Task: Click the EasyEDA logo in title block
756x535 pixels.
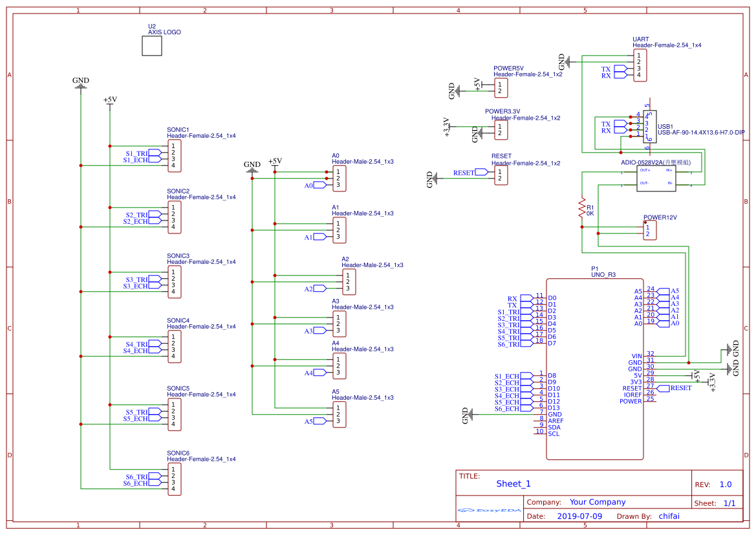Action: click(488, 510)
